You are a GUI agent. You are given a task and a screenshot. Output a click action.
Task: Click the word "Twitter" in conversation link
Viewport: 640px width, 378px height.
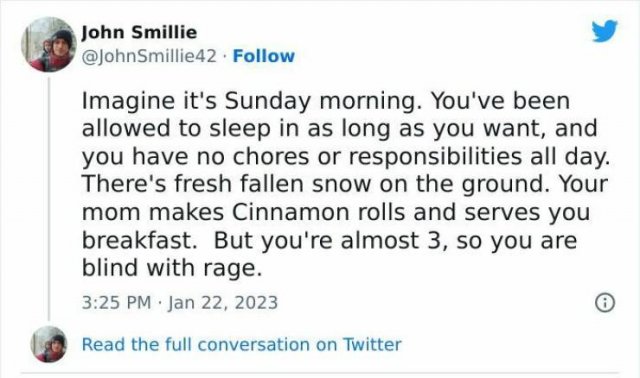372,344
